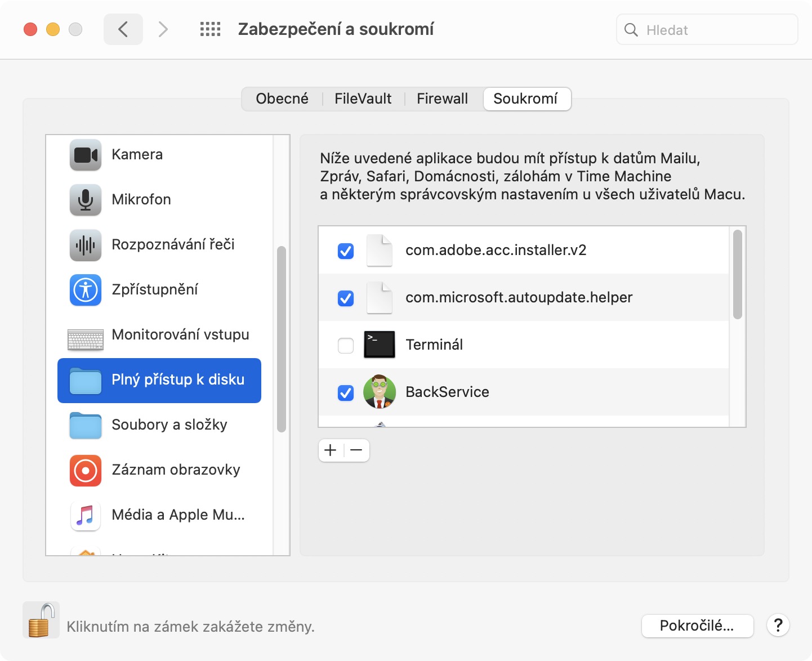The image size is (812, 661).
Task: Add an app with plus button
Action: (331, 450)
